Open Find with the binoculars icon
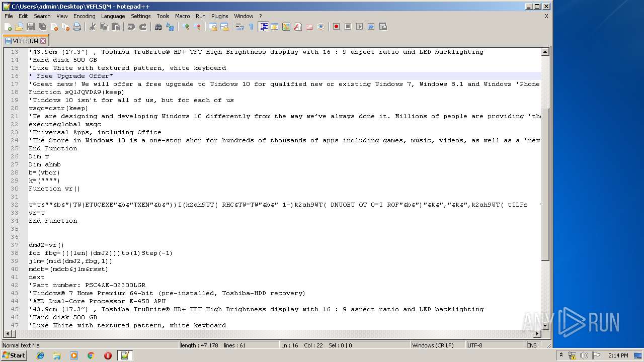This screenshot has height=362, width=644. [x=158, y=27]
